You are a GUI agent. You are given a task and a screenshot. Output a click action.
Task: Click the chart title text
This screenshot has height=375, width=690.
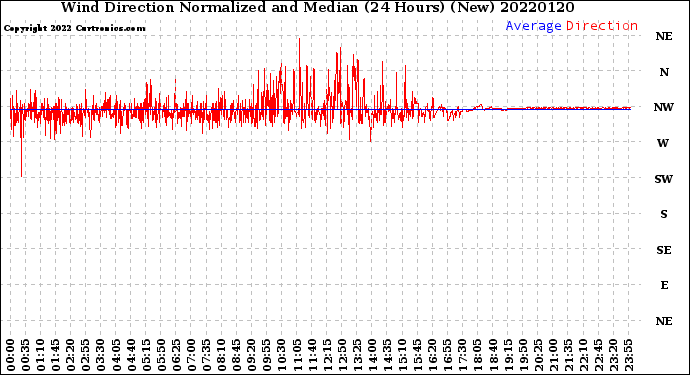click(317, 7)
